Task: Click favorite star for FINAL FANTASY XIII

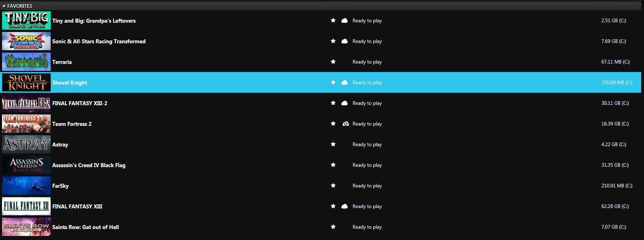Action: (x=333, y=206)
